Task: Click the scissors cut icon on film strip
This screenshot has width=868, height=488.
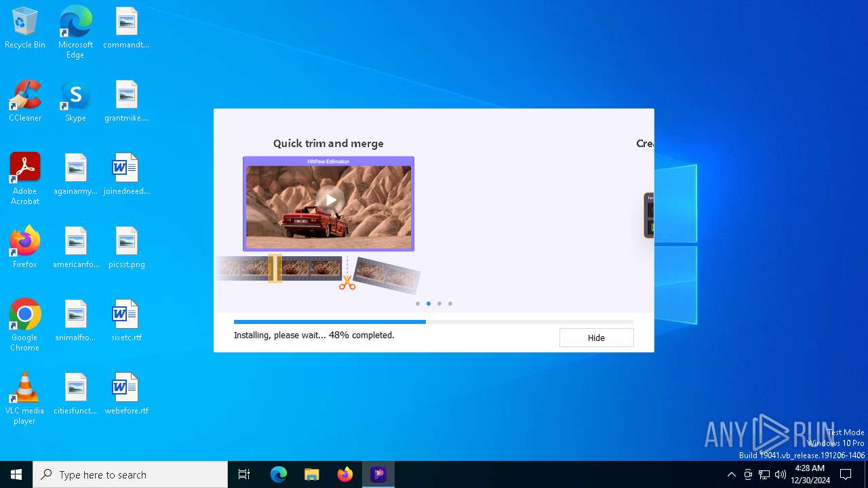Action: click(347, 282)
